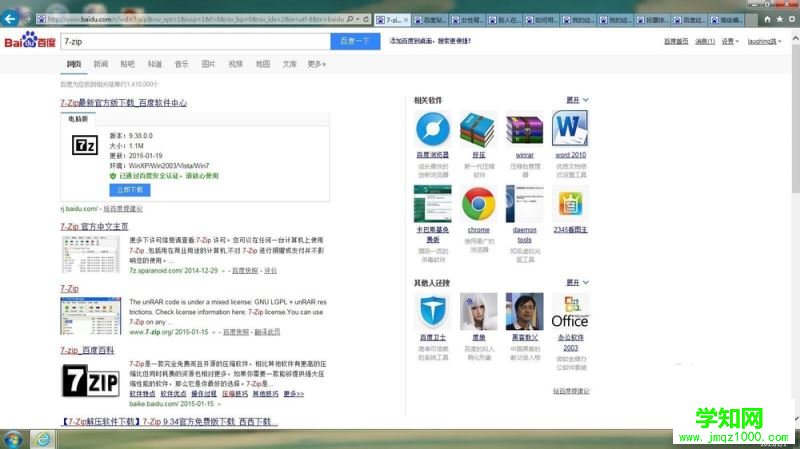Open browser settings gear icon
This screenshot has height=449, width=800.
[792, 19]
